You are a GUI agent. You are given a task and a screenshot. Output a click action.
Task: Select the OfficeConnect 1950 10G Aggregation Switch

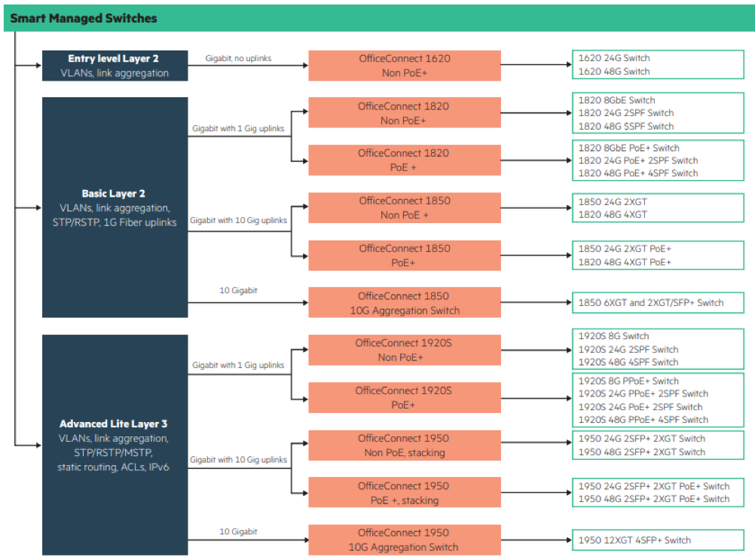[x=405, y=540]
